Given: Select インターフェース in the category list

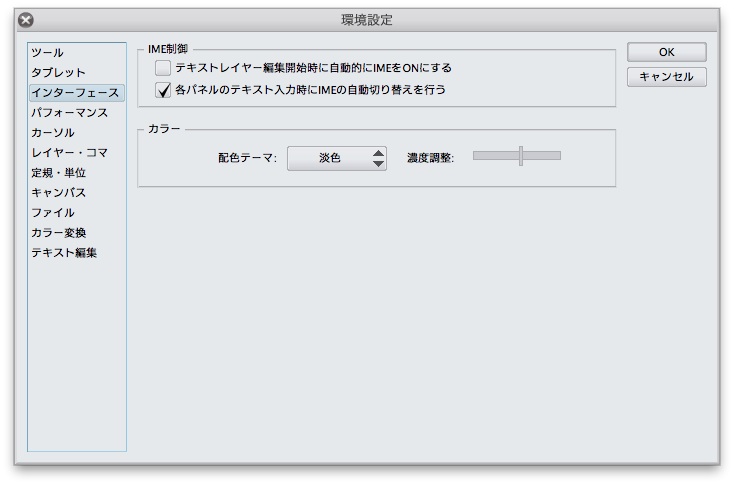Looking at the screenshot, I should pos(76,93).
